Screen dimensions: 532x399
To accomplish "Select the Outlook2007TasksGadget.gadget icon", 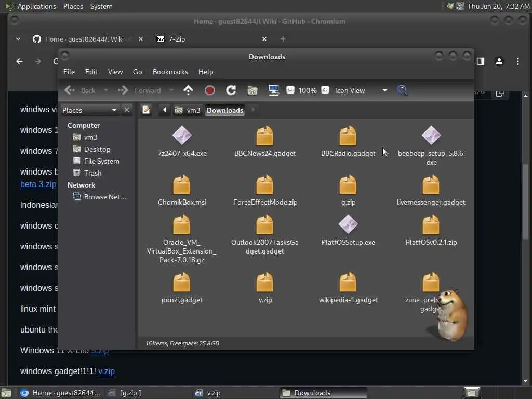I will (x=264, y=224).
